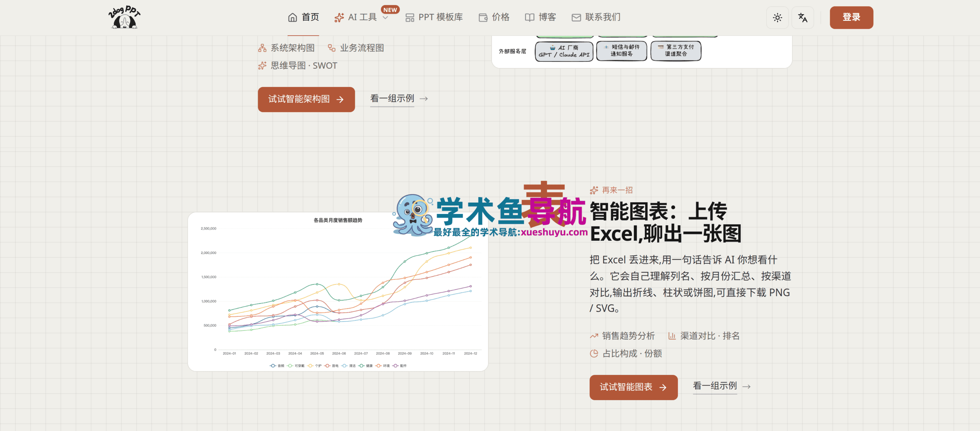The width and height of the screenshot is (980, 431).
Task: Open the 价格 pricing page
Action: [494, 17]
